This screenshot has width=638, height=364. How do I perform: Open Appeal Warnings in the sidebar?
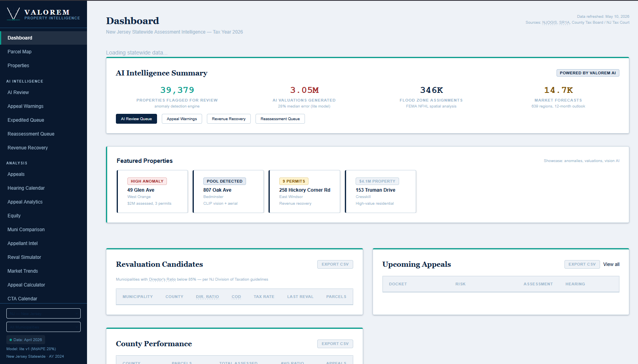[44, 106]
